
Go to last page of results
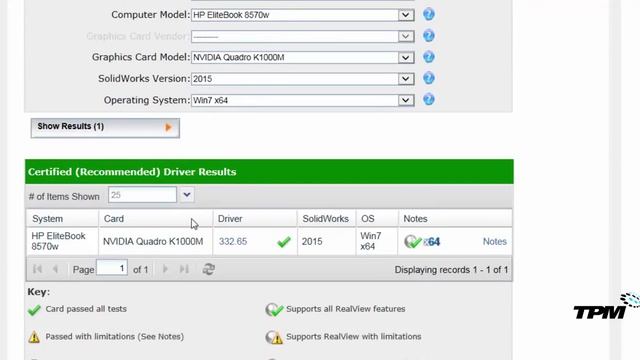click(x=184, y=269)
